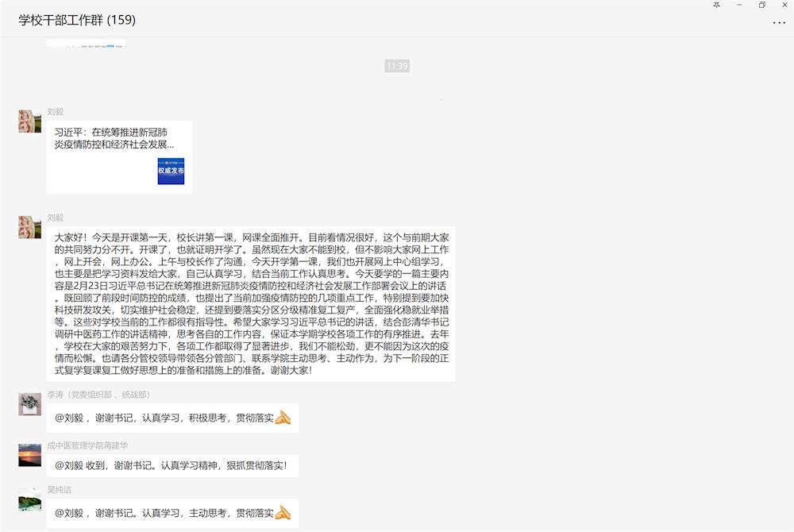Screen dimensions: 794x532
Task: Select the long 大家好 message from 刘毅
Action: (x=251, y=303)
